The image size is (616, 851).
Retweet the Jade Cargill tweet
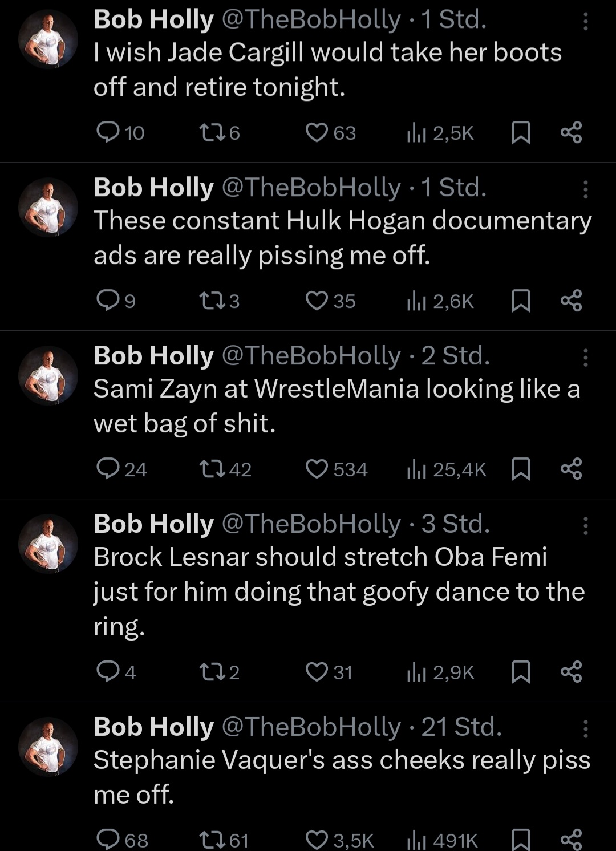click(x=208, y=132)
